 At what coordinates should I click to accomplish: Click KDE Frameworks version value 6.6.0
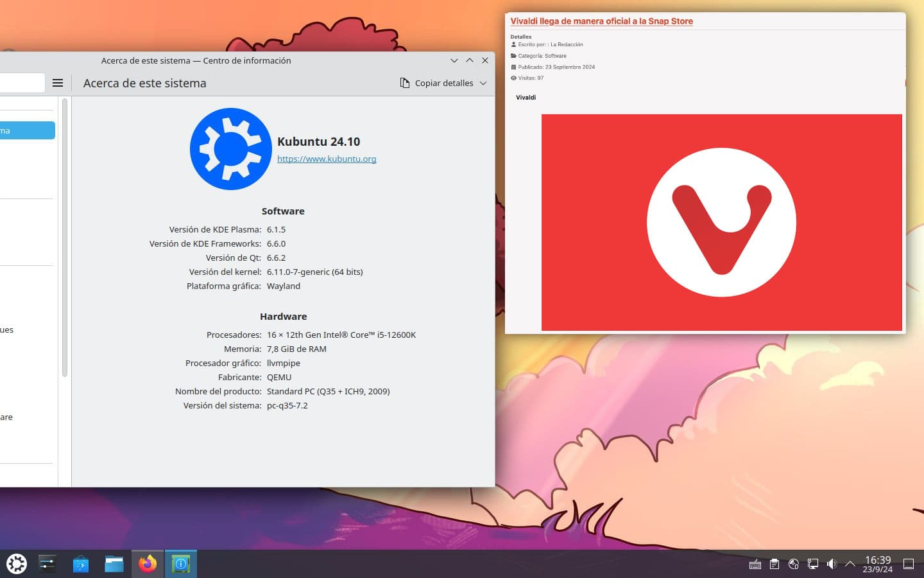click(x=276, y=243)
